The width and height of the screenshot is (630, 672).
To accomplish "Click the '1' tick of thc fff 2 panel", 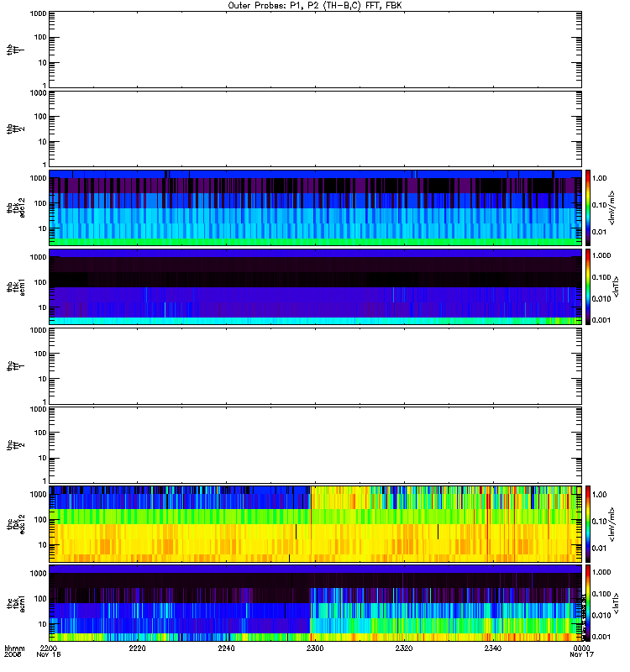I will pyautogui.click(x=45, y=480).
